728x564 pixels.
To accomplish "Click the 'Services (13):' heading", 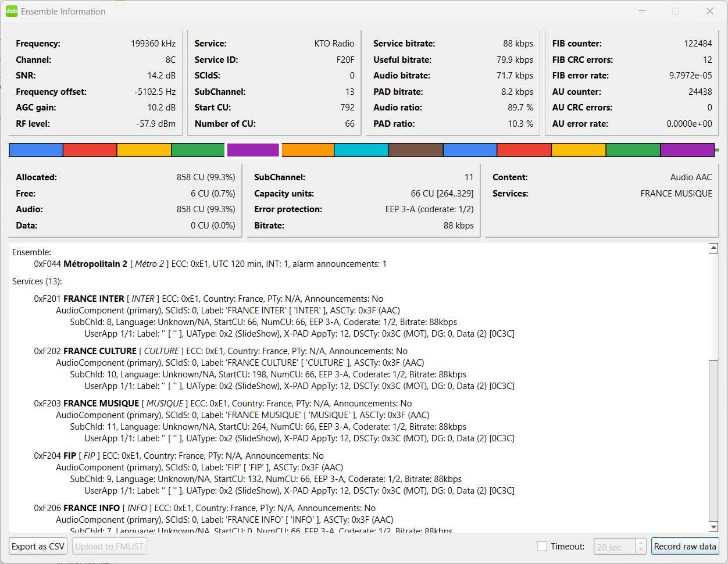I will pyautogui.click(x=37, y=281).
